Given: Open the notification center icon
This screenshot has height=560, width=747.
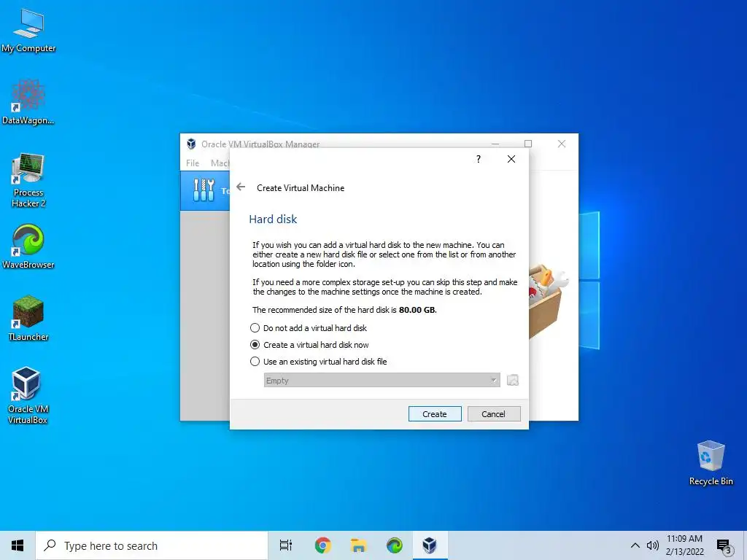Looking at the screenshot, I should click(724, 546).
